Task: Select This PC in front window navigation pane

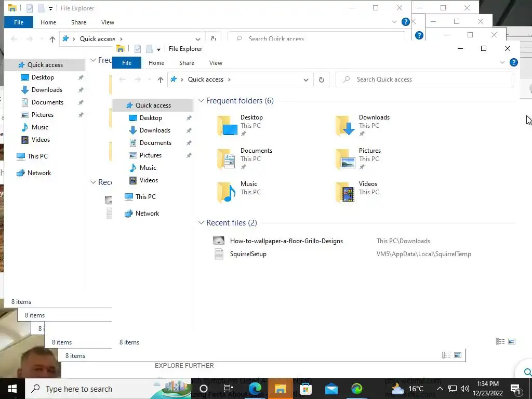Action: (145, 197)
